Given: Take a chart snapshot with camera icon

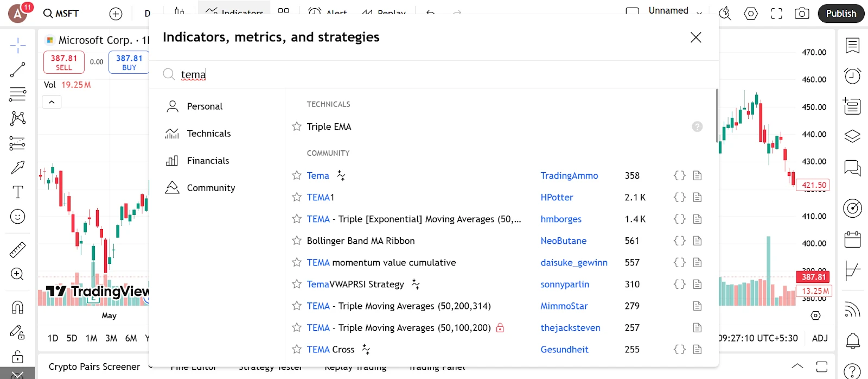Looking at the screenshot, I should tap(801, 14).
